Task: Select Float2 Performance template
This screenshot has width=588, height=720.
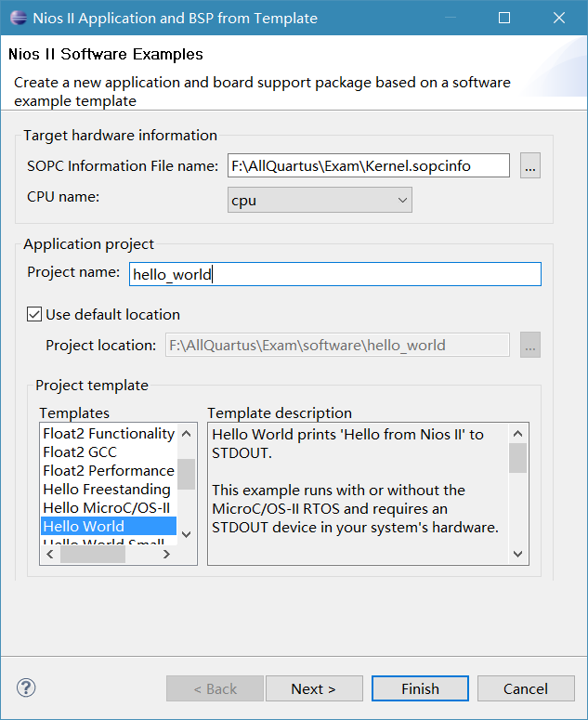Action: (109, 471)
